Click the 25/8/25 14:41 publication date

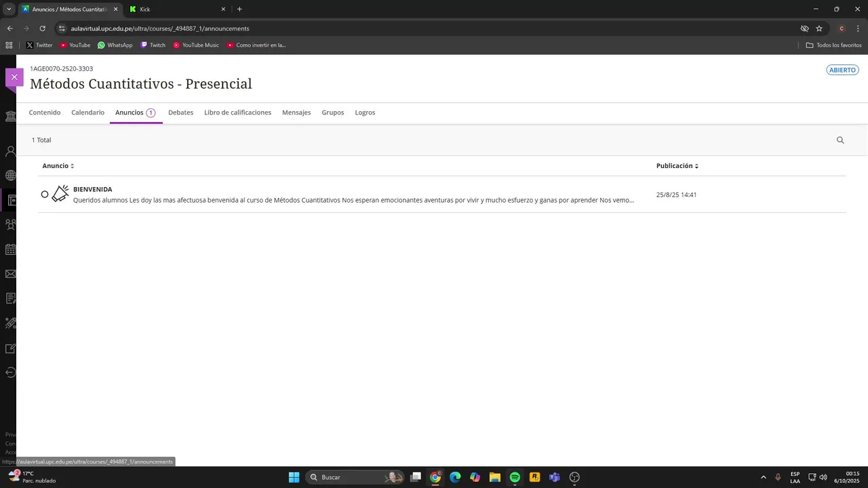676,195
